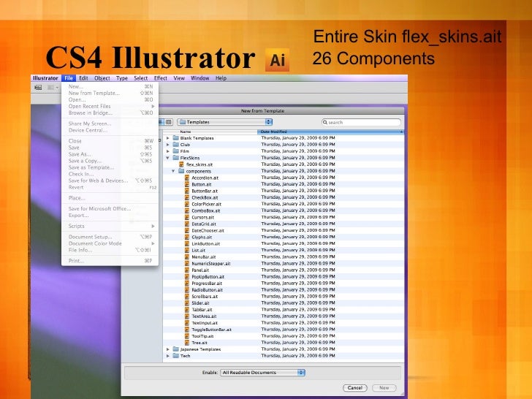Choose Place... from the File menu
The width and height of the screenshot is (532, 399).
pyautogui.click(x=77, y=197)
